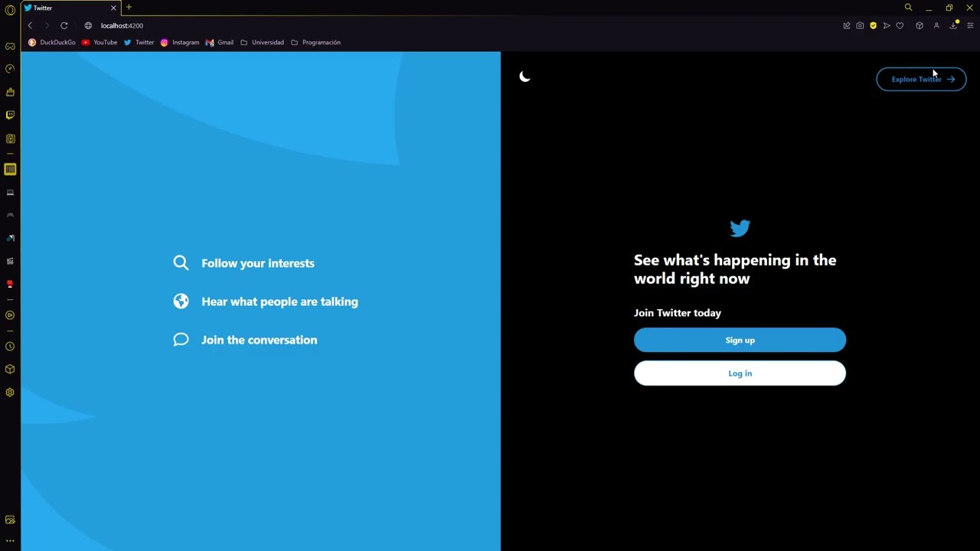Viewport: 980px width, 551px height.
Task: Open the share icon in the toolbar
Action: [887, 25]
